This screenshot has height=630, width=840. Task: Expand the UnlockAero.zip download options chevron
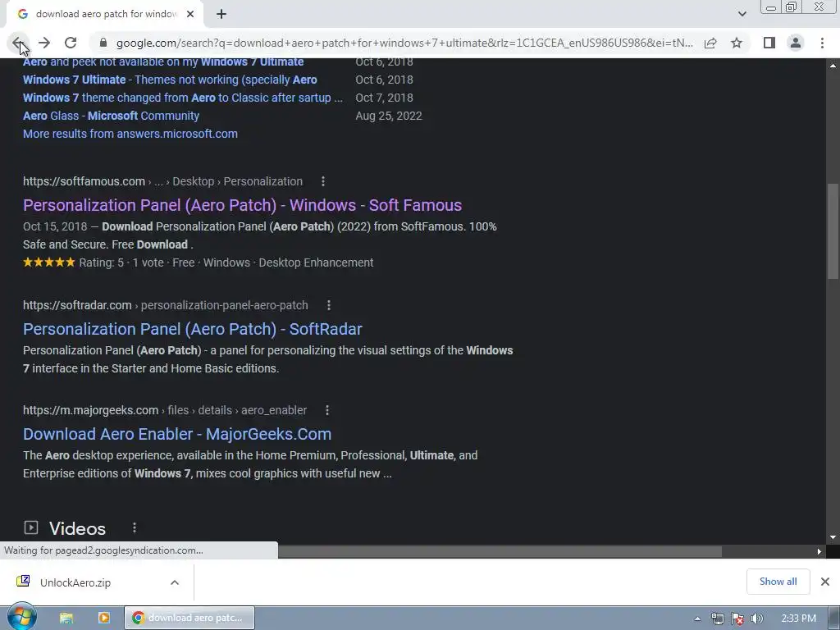pyautogui.click(x=175, y=583)
